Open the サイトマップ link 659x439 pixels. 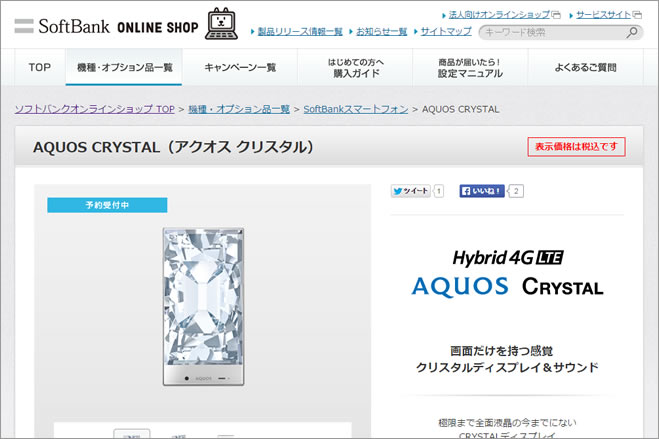coord(446,32)
